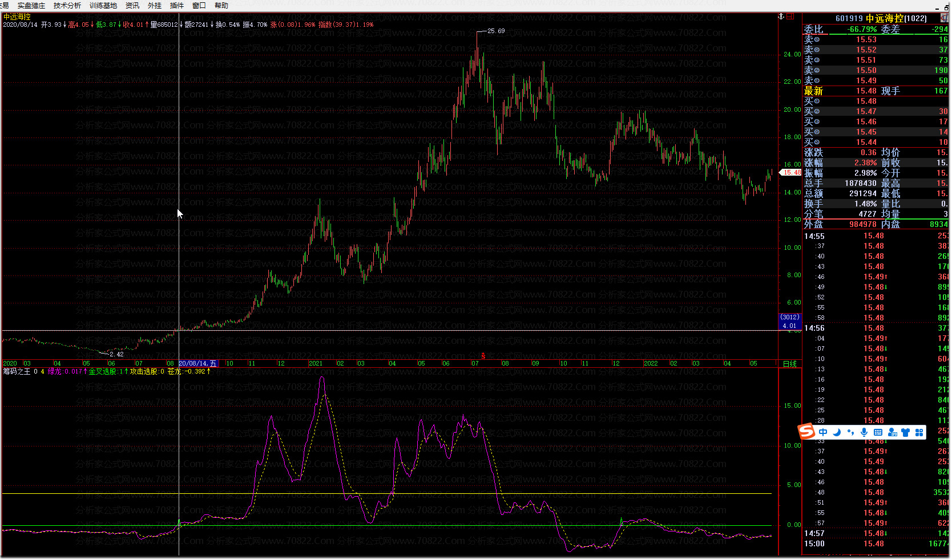Click the buy-two price 15.47
The width and height of the screenshot is (952, 560).
866,111
